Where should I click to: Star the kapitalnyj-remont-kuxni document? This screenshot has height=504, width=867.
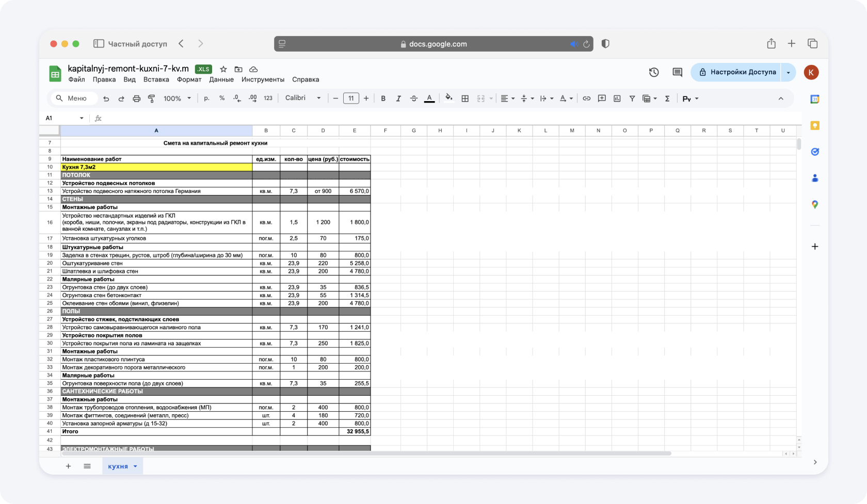[x=223, y=69]
